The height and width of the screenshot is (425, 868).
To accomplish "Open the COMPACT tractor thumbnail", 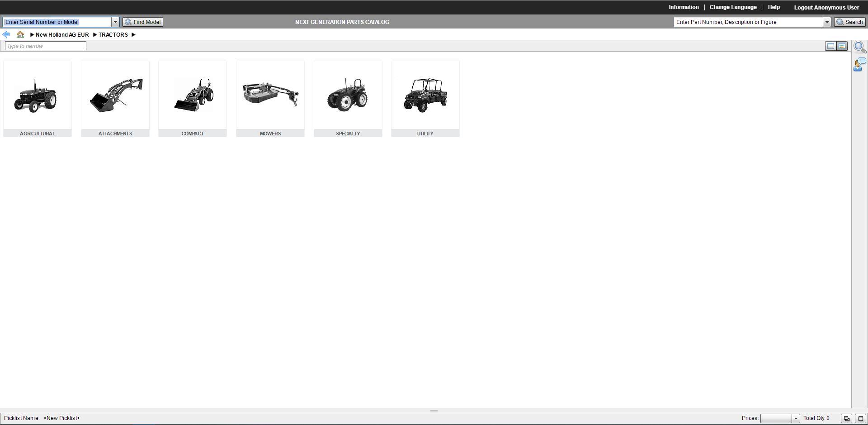I will click(x=193, y=96).
